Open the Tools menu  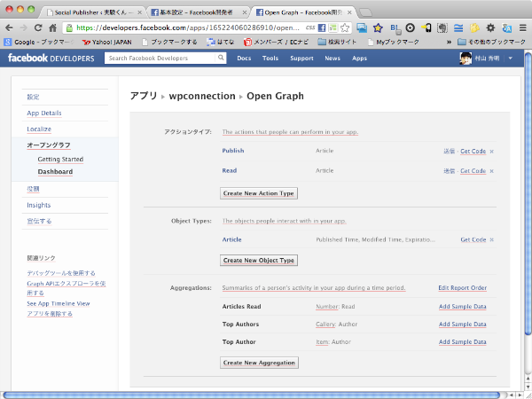point(270,58)
